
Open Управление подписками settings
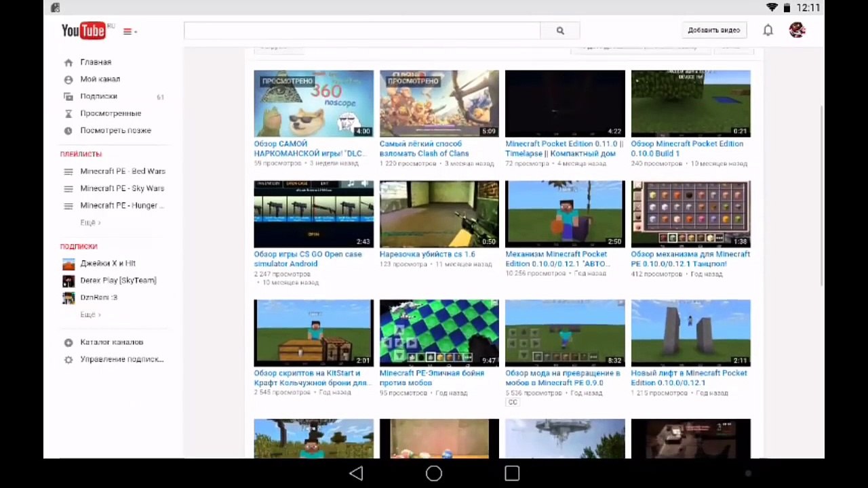point(122,359)
